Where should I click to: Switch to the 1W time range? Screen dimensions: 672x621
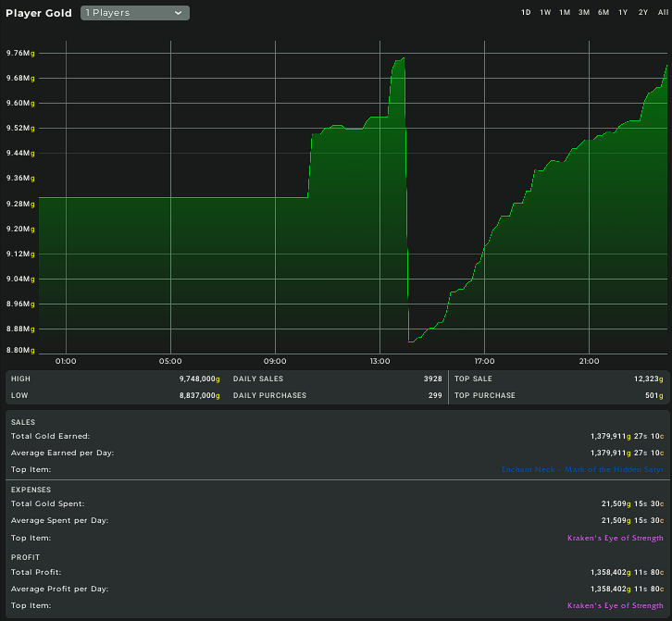[545, 13]
